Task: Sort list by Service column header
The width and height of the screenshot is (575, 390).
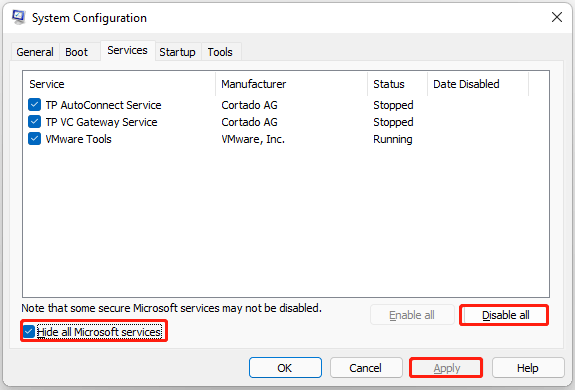Action: pos(120,84)
